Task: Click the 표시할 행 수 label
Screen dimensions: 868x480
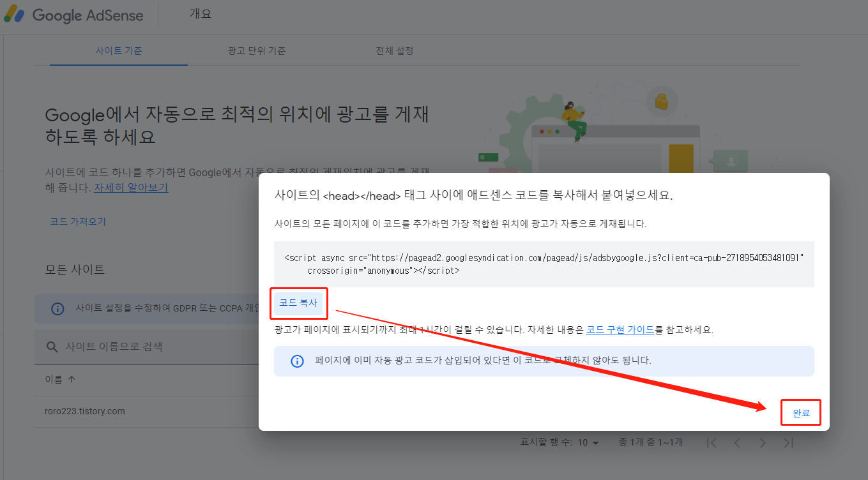Action: (545, 442)
